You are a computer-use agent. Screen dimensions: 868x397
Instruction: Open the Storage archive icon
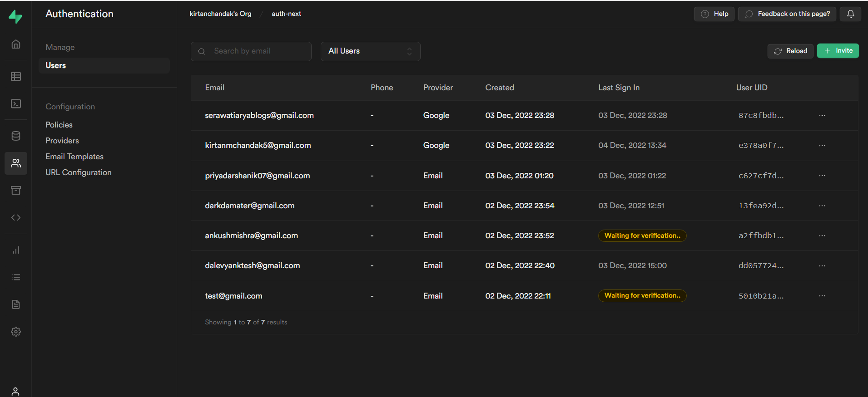(x=16, y=190)
